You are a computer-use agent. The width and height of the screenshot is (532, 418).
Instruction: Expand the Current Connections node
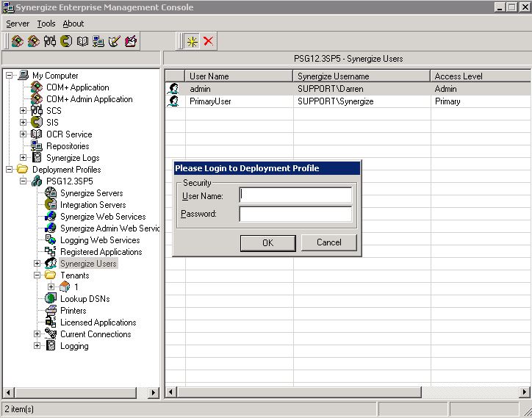click(37, 334)
